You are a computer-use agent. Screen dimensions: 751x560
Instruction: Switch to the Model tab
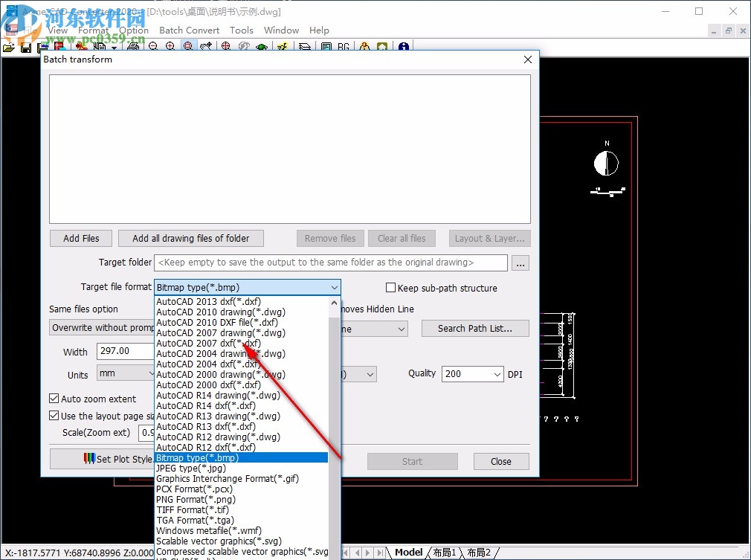408,553
